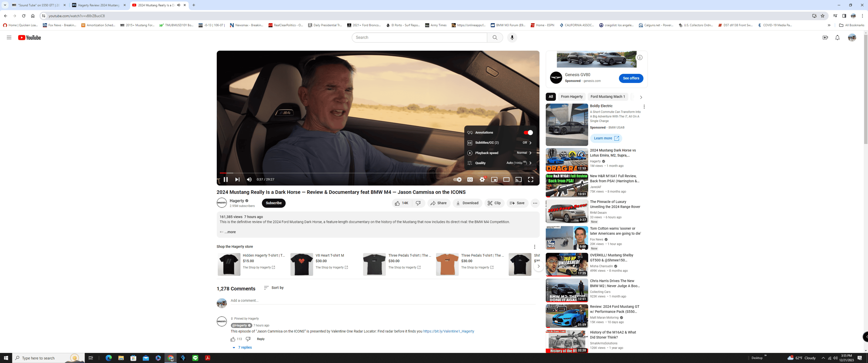Screen dimensions: 868x363
Task: Show more filter chips arrow
Action: click(641, 97)
